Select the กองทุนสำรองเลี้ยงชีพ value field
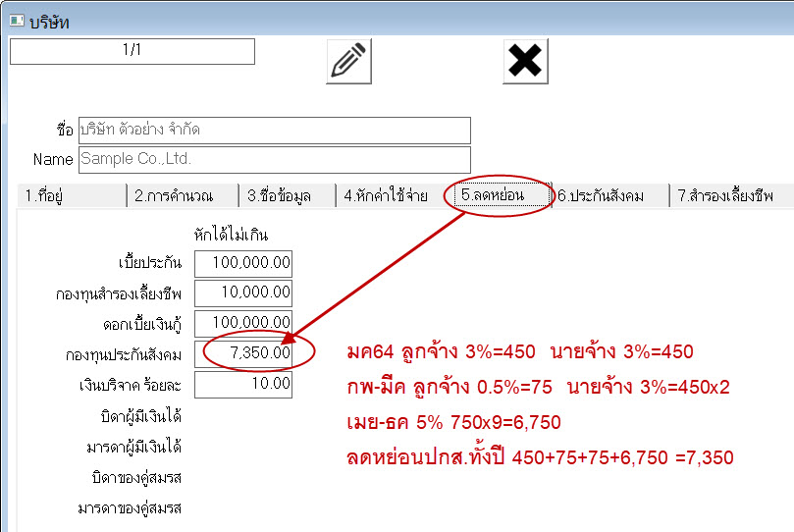Viewport: 794px width, 532px height. pyautogui.click(x=243, y=293)
